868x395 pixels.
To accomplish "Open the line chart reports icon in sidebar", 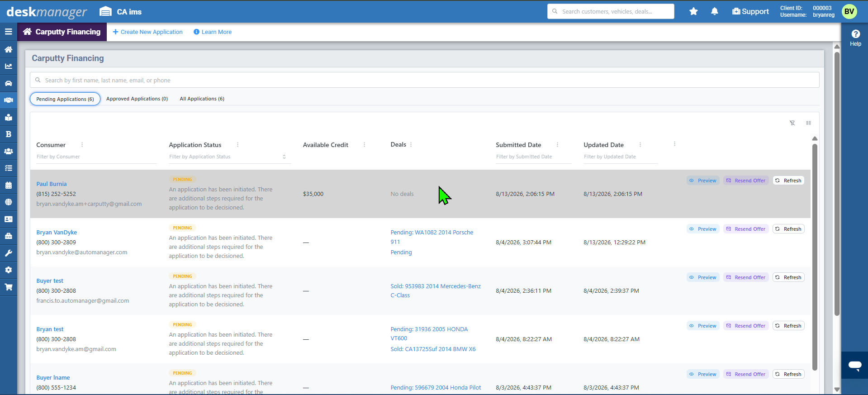I will [8, 66].
